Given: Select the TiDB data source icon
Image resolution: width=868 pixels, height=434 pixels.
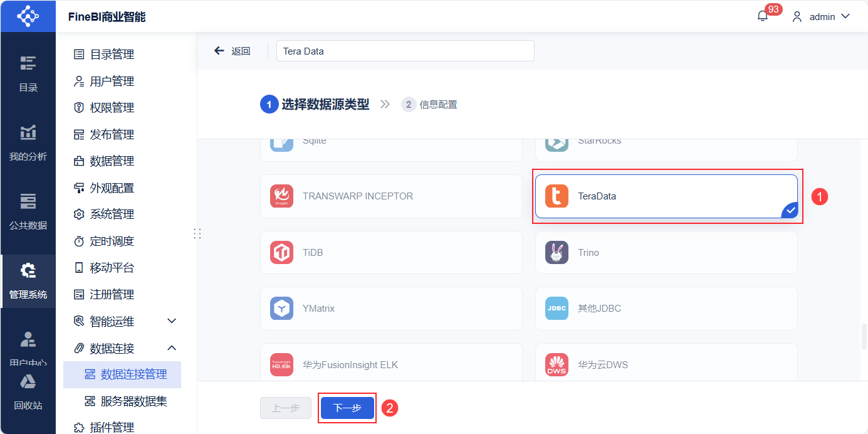Looking at the screenshot, I should pyautogui.click(x=281, y=252).
